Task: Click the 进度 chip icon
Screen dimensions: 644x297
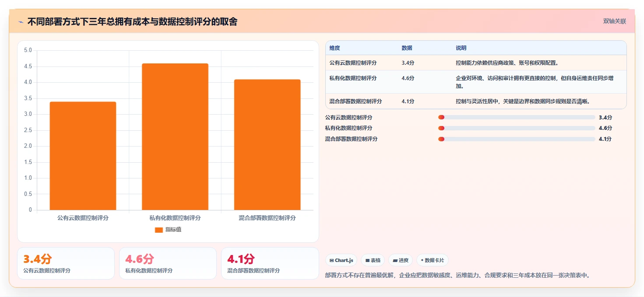Action: pos(395,260)
